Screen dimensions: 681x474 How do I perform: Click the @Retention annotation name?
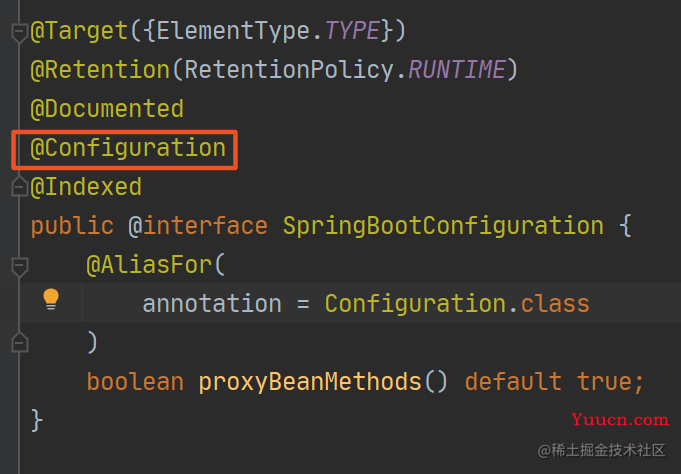pyautogui.click(x=100, y=70)
